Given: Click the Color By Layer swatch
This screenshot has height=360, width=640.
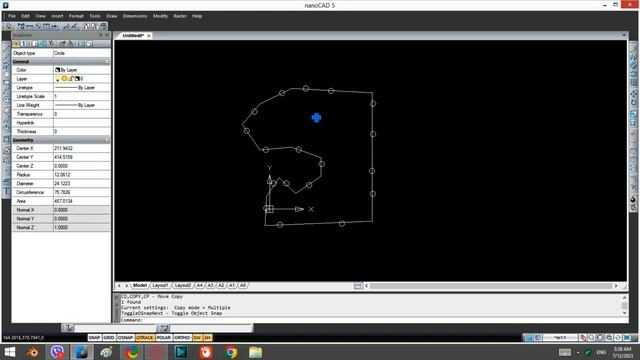Looking at the screenshot, I should coord(58,70).
